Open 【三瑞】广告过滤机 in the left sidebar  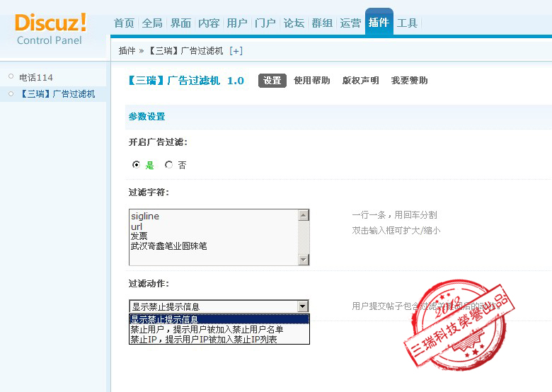pos(57,94)
